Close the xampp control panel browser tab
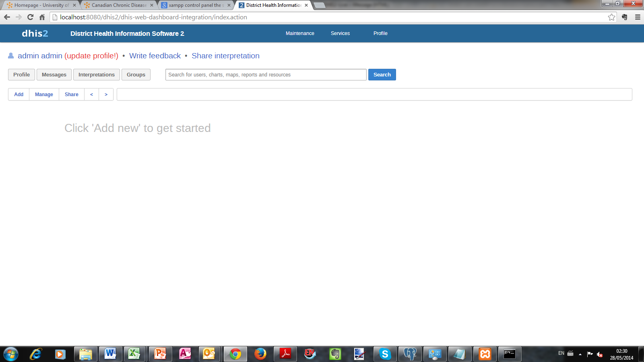The width and height of the screenshot is (644, 362). (229, 5)
